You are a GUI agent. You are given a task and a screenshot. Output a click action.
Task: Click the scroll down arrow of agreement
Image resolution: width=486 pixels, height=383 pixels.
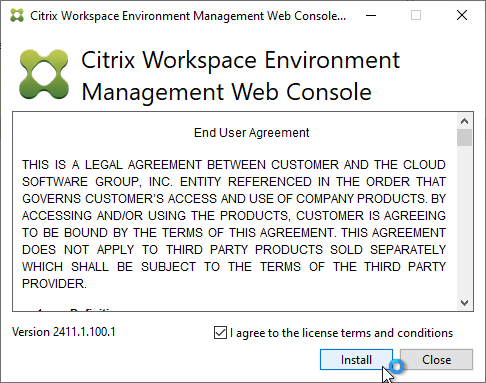(464, 303)
